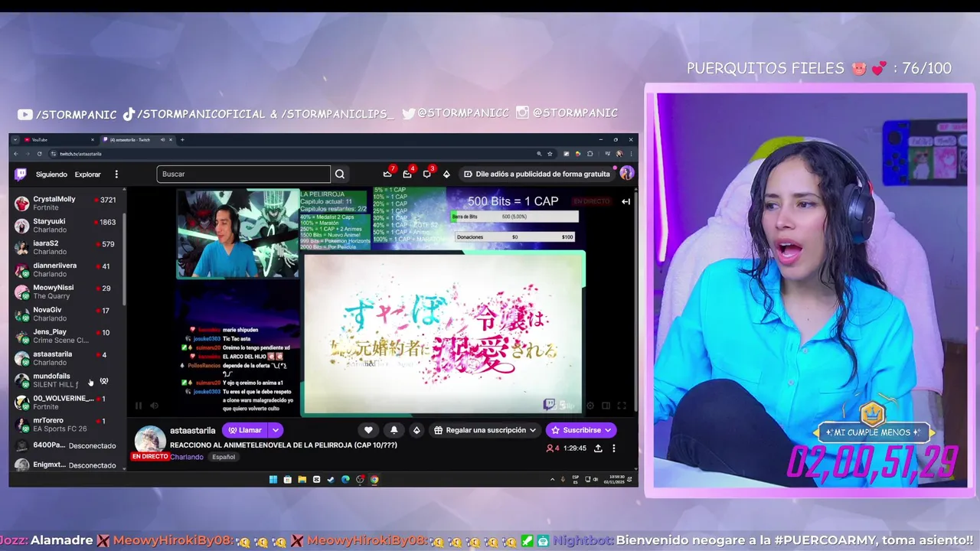Image resolution: width=980 pixels, height=551 pixels.
Task: Pause the stream video
Action: (x=139, y=406)
